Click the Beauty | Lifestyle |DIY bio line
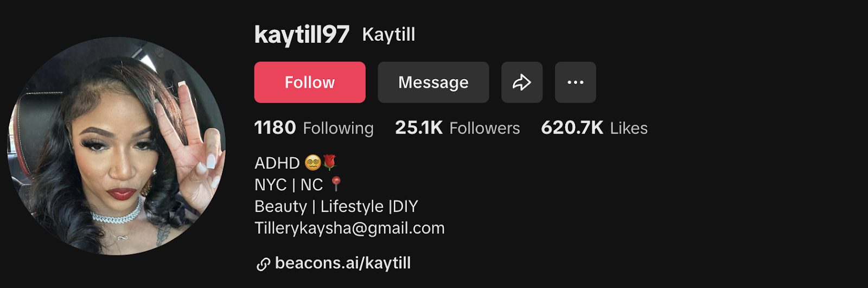 (x=336, y=206)
